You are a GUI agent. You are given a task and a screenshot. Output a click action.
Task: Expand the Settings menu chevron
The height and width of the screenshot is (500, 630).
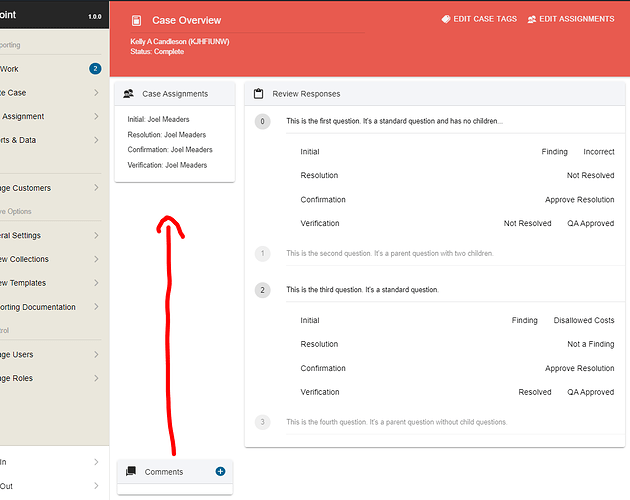(96, 235)
